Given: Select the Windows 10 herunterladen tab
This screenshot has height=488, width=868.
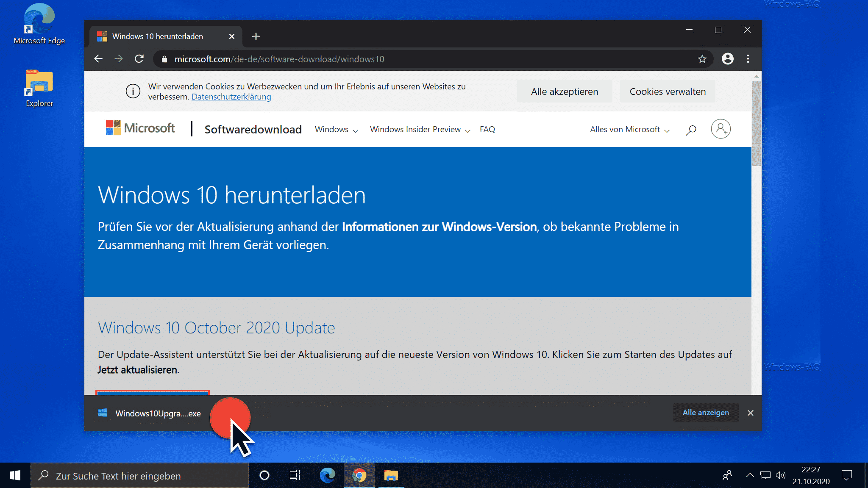Looking at the screenshot, I should pos(165,36).
